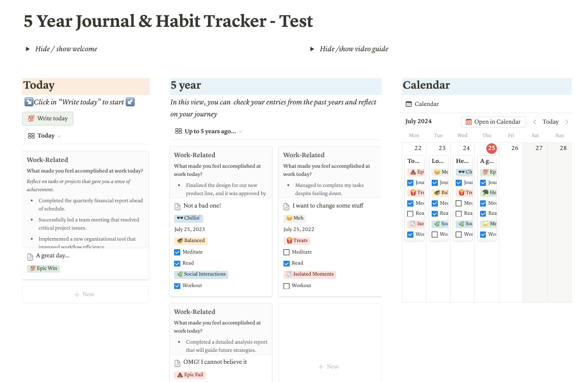
Task: Go to previous month with left arrow
Action: pyautogui.click(x=535, y=122)
